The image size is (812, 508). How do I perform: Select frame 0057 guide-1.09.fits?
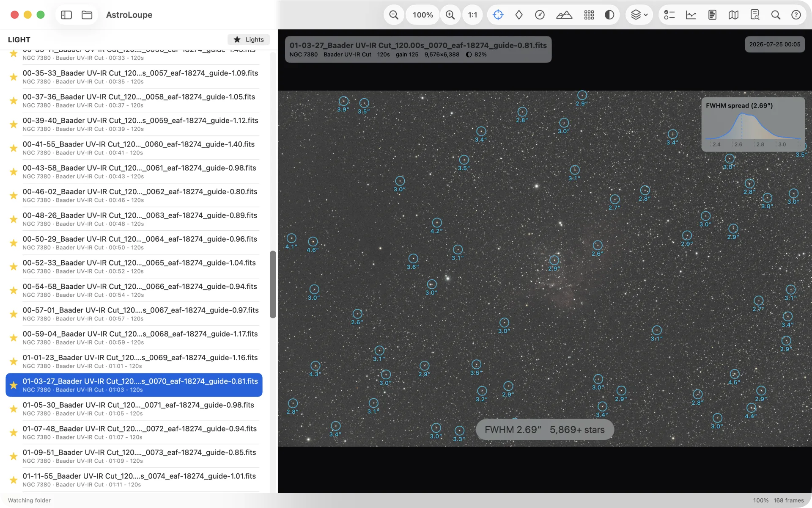click(134, 77)
